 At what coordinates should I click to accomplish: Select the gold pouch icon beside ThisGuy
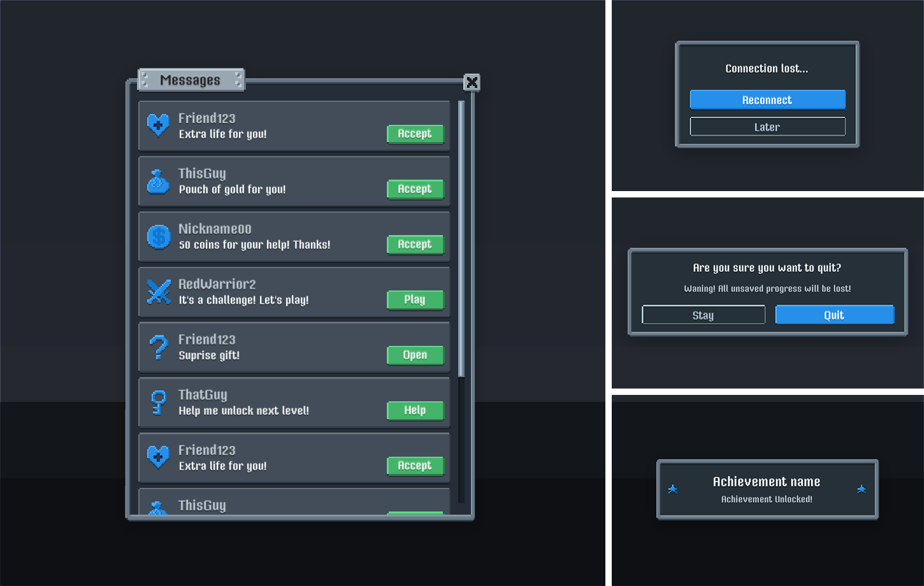pos(158,180)
